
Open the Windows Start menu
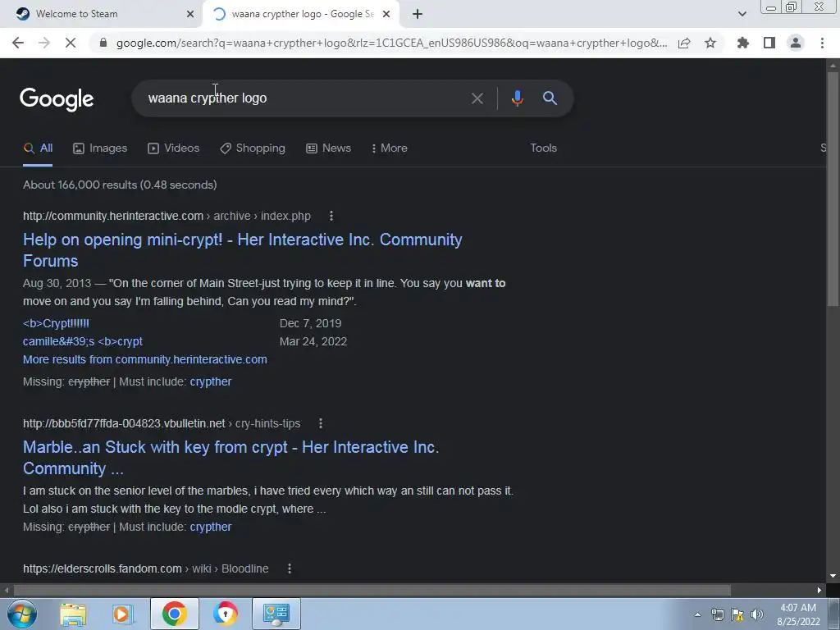click(x=22, y=614)
